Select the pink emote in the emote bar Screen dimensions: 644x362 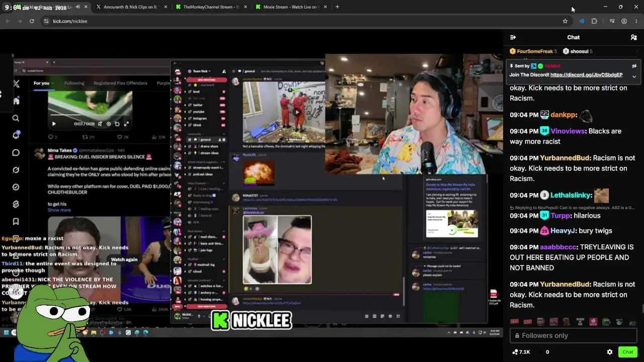pos(593,322)
